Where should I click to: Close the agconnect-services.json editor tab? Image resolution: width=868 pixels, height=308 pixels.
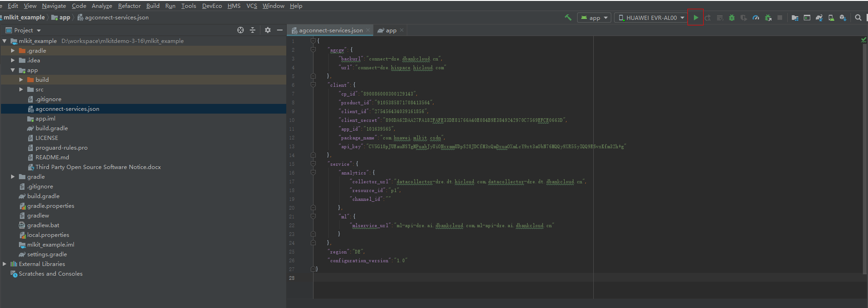click(x=368, y=30)
